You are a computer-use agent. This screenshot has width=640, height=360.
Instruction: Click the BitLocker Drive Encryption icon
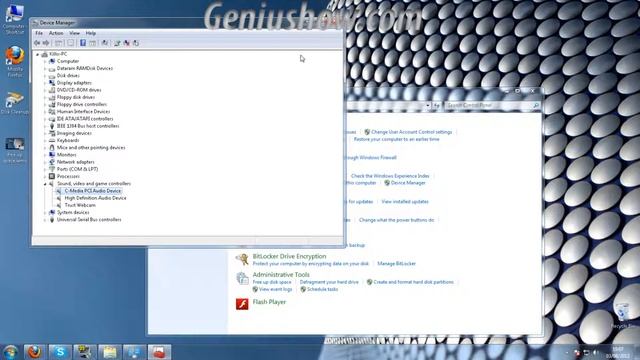point(242,259)
